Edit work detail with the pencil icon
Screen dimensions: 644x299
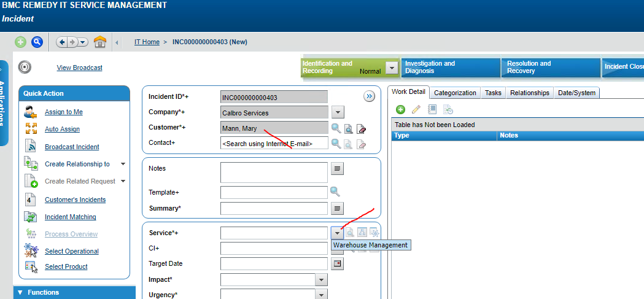coord(416,109)
